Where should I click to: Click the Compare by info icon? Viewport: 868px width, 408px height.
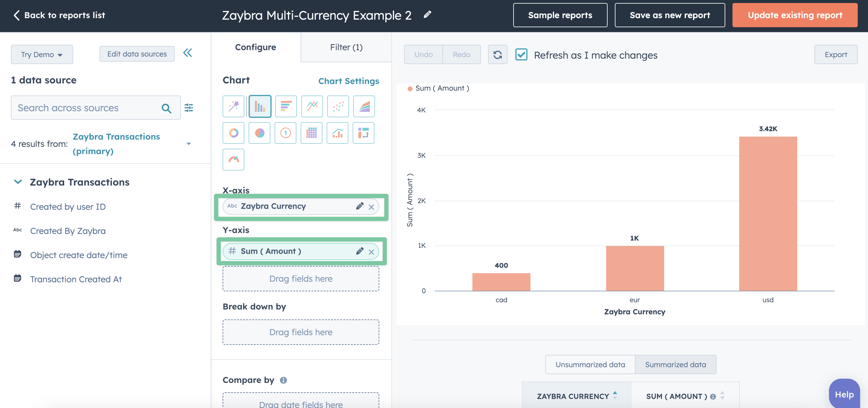click(x=283, y=380)
